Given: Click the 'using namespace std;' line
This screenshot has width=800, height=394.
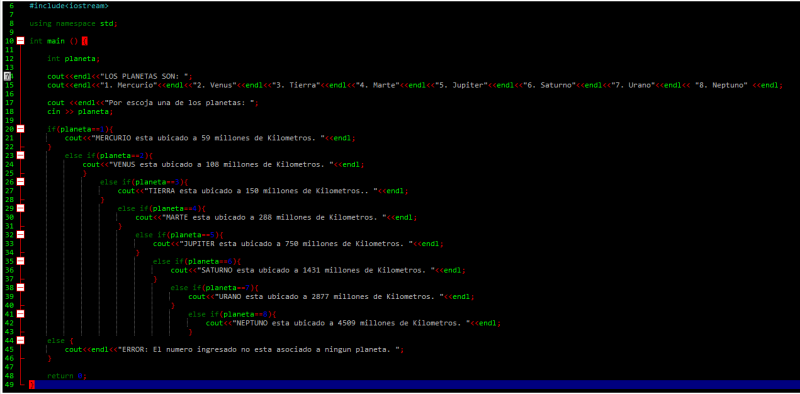Looking at the screenshot, I should tap(73, 23).
